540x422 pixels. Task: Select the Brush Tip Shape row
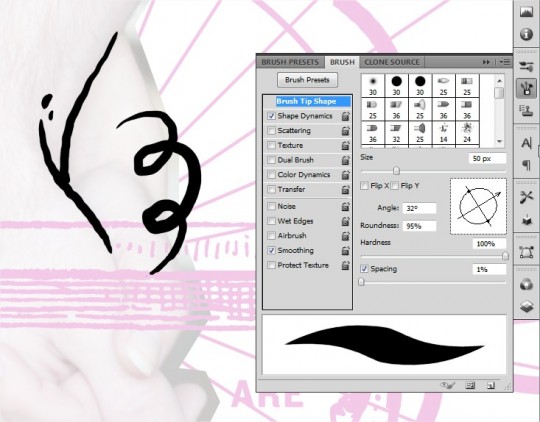click(307, 101)
